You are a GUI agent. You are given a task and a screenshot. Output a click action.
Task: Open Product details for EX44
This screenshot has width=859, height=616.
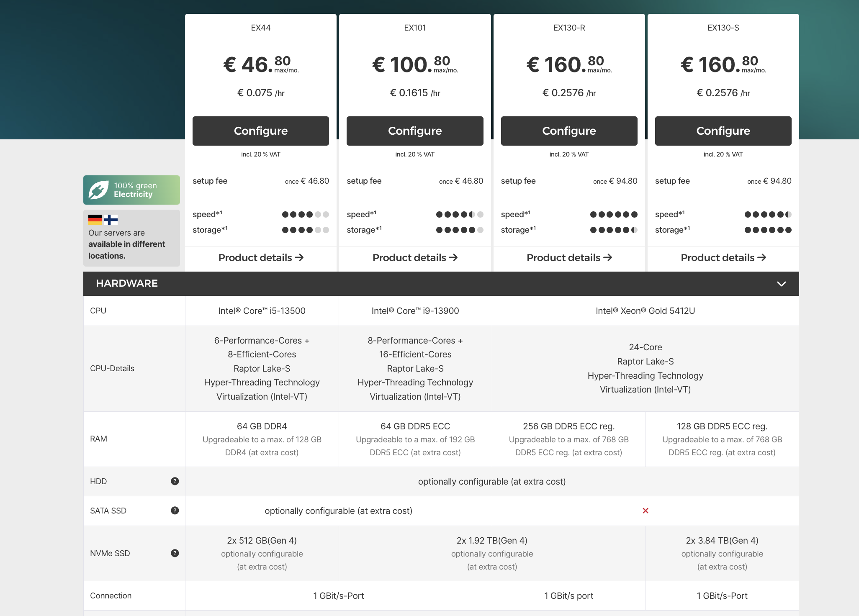pyautogui.click(x=261, y=258)
